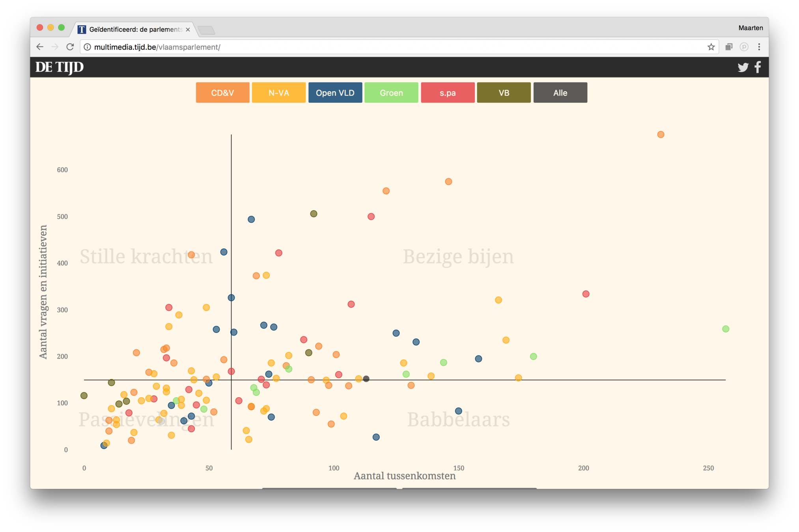Screen dimensions: 799x532
Task: Click the extension icon next to star
Action: click(728, 47)
